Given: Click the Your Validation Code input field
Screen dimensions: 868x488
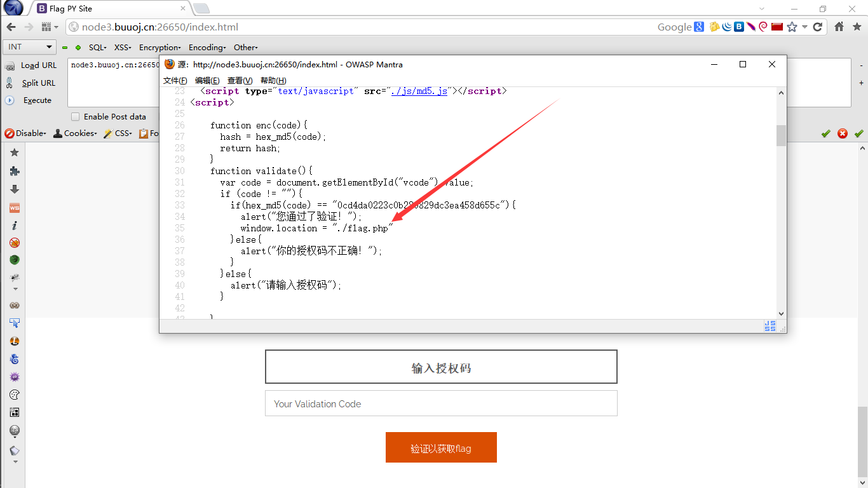Looking at the screenshot, I should point(441,403).
